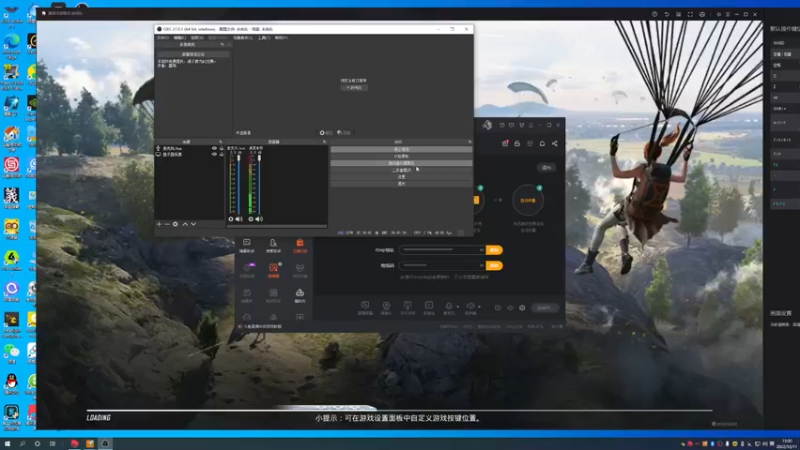This screenshot has height=450, width=800.
Task: Open the second mixer channel's gear settings
Action: pyautogui.click(x=251, y=219)
